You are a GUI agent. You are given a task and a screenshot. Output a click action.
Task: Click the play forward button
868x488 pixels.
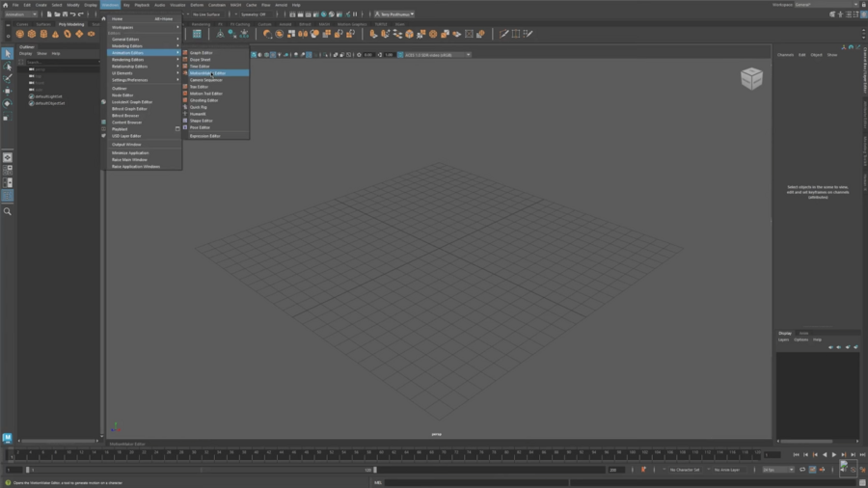tap(833, 454)
